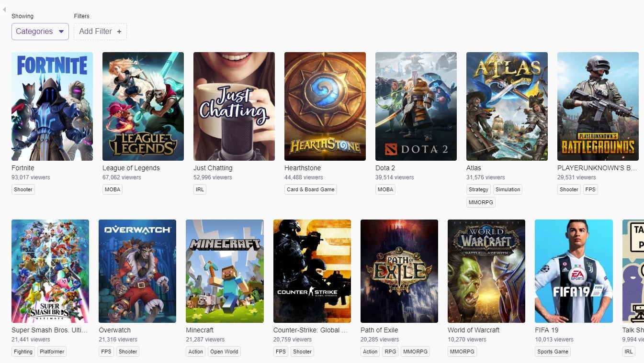Open the World of Warcraft cover art
The width and height of the screenshot is (644, 363).
coord(486,271)
